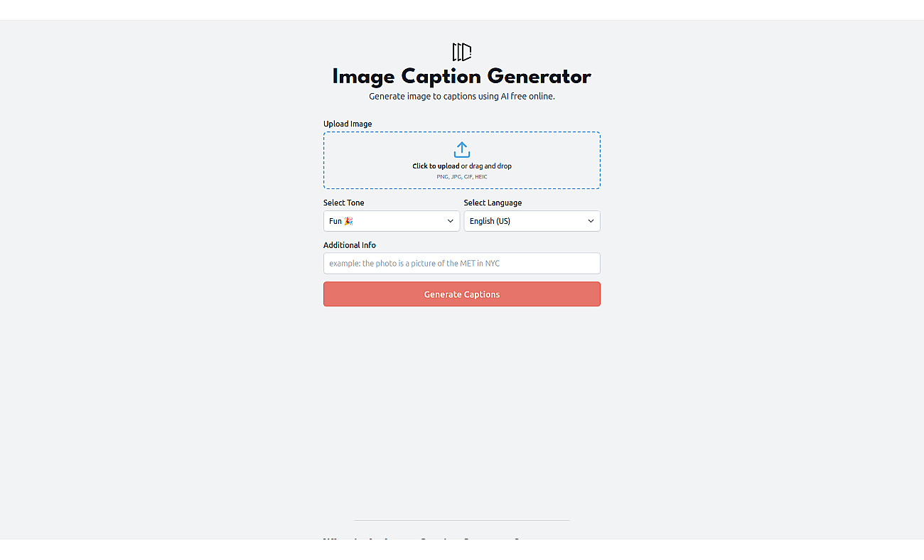Click the Upload Image label
Image resolution: width=924 pixels, height=560 pixels.
pyautogui.click(x=348, y=124)
